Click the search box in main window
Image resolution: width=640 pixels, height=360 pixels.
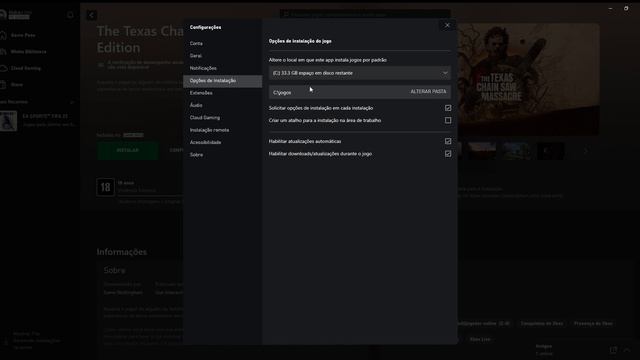coord(365,14)
